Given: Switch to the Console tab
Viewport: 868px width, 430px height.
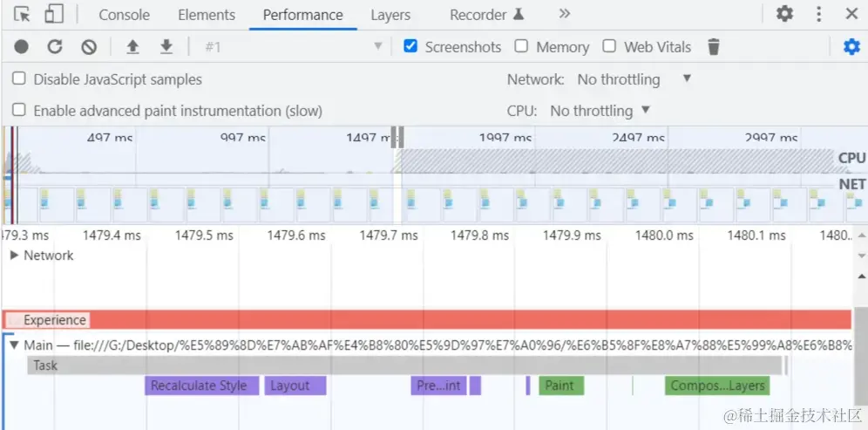Looking at the screenshot, I should (124, 15).
